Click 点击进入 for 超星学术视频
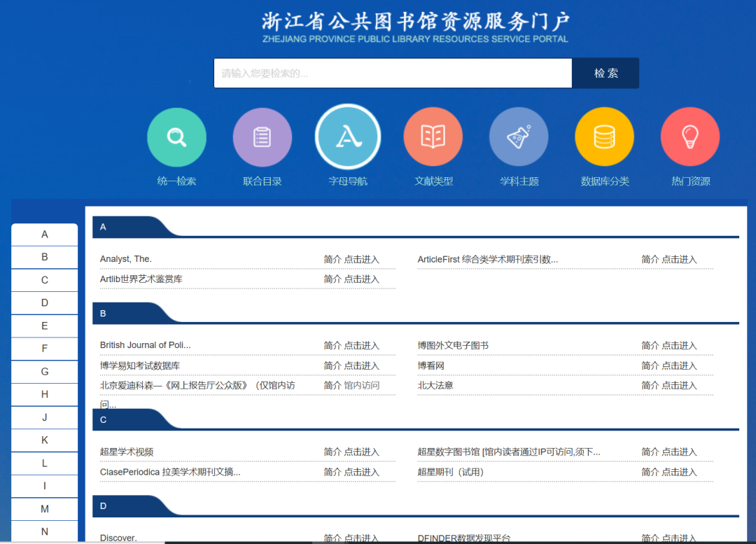The width and height of the screenshot is (756, 544). 362,452
